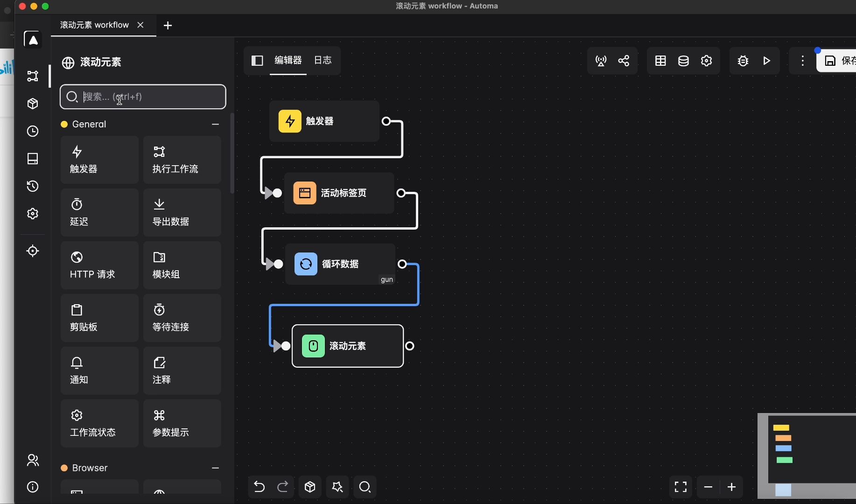Open the three-dot more options menu
The width and height of the screenshot is (856, 504).
(802, 61)
